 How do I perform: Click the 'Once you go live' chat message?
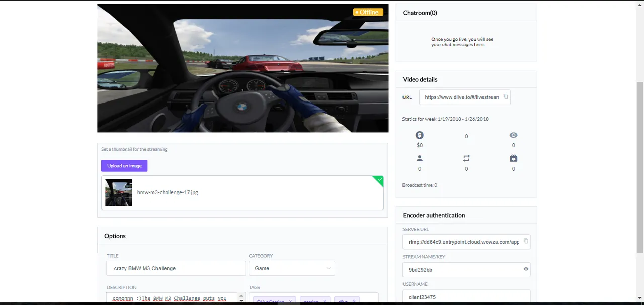tap(462, 42)
